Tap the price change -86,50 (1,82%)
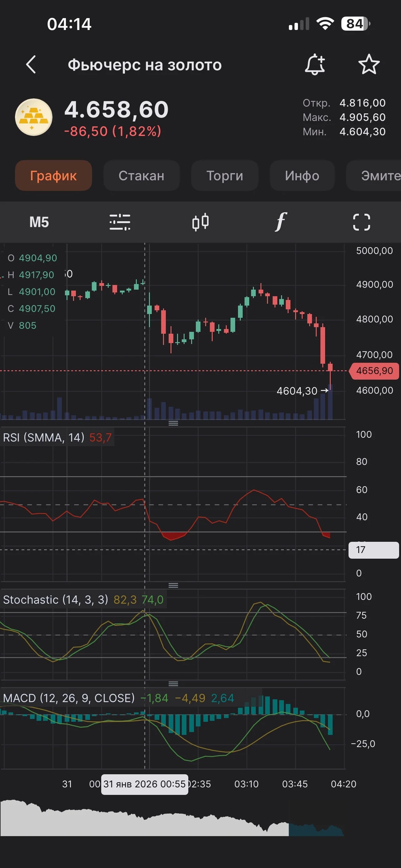The width and height of the screenshot is (401, 868). point(113,131)
